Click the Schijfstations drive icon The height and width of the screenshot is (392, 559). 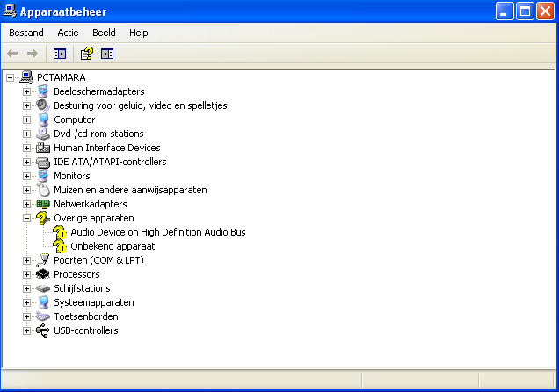pyautogui.click(x=43, y=288)
